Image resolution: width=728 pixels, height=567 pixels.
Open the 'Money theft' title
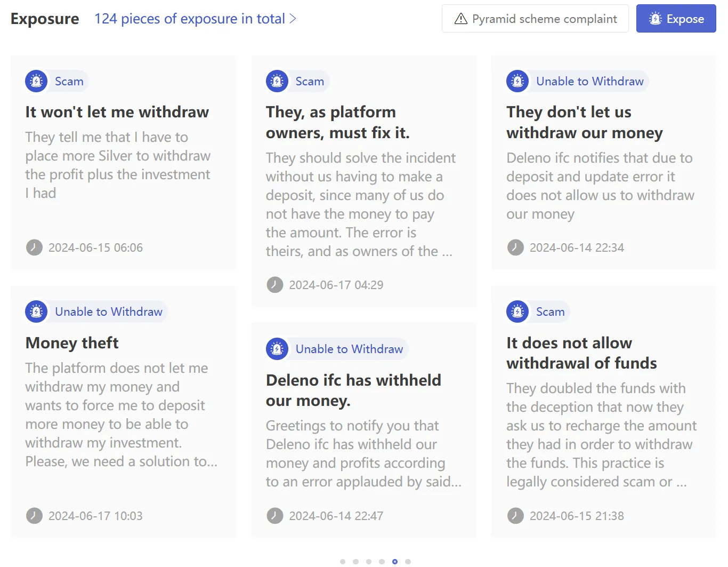(x=72, y=342)
